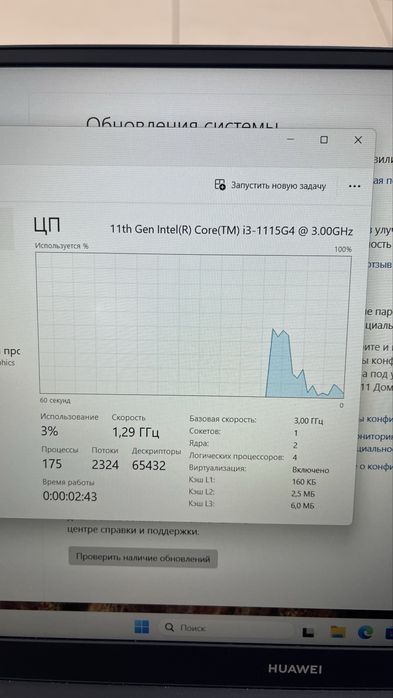
Task: Click the Логических процессоров label
Action: [x=236, y=457]
